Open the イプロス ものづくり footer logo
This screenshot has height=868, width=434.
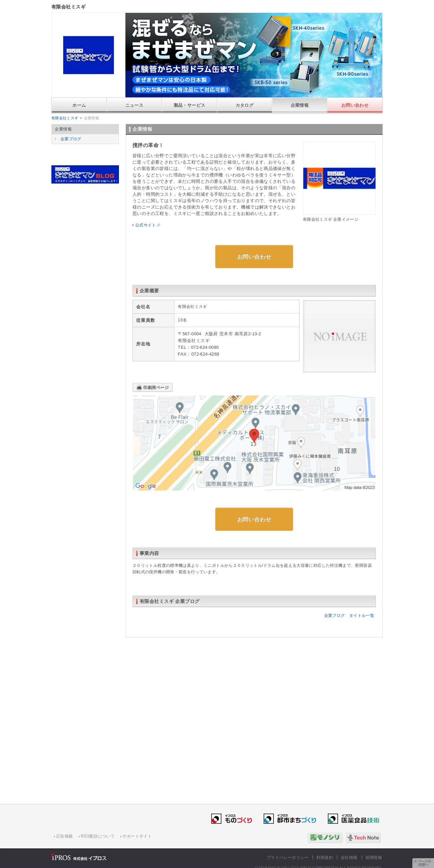tap(232, 819)
